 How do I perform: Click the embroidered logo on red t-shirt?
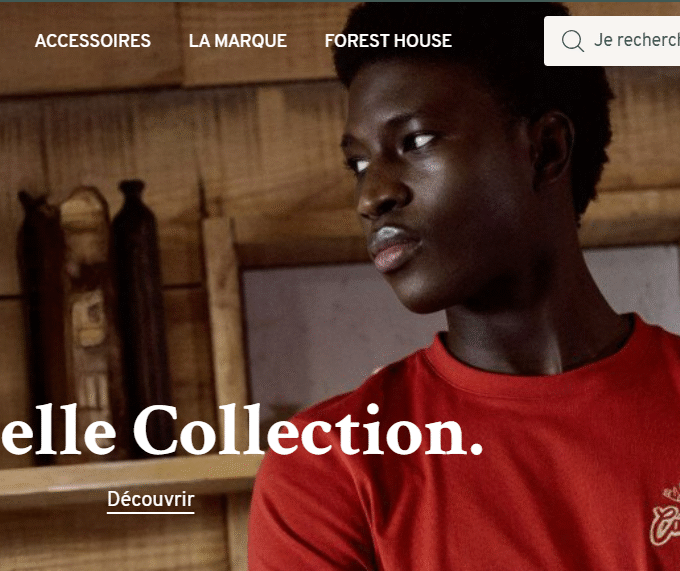[x=665, y=516]
